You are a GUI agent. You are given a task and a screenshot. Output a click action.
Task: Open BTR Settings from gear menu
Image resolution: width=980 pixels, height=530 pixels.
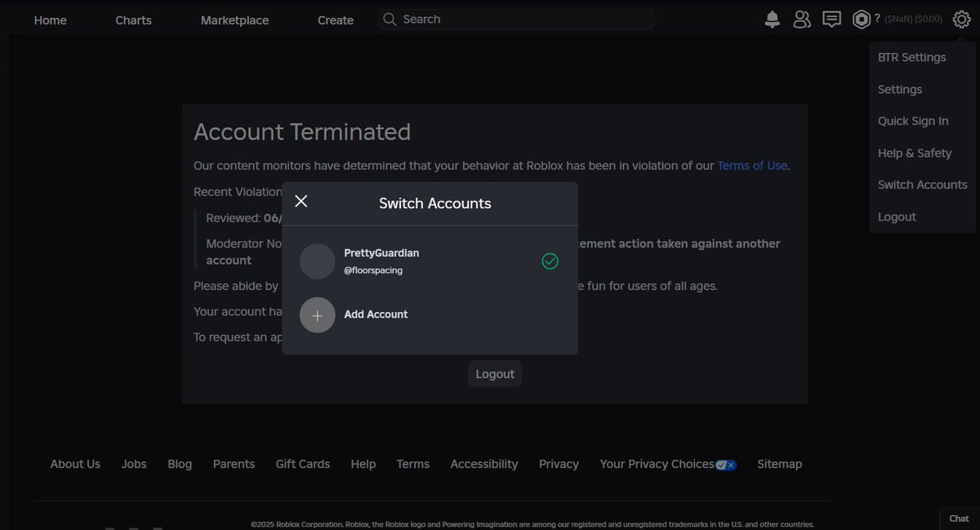point(911,57)
